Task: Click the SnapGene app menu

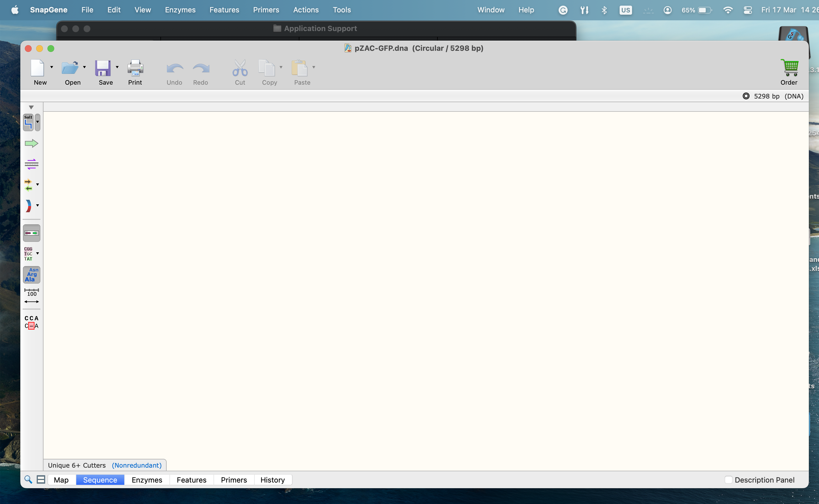Action: tap(49, 10)
